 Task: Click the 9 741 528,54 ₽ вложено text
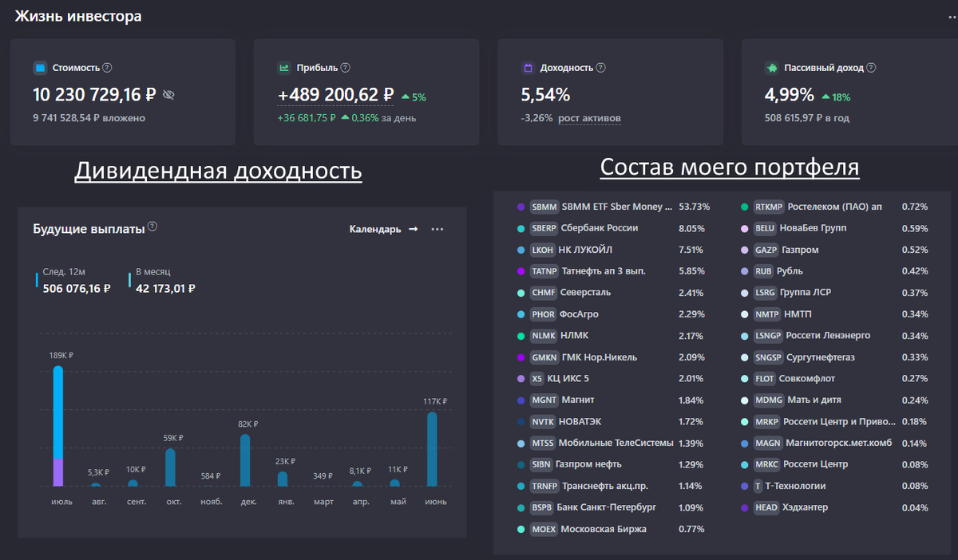coord(89,118)
